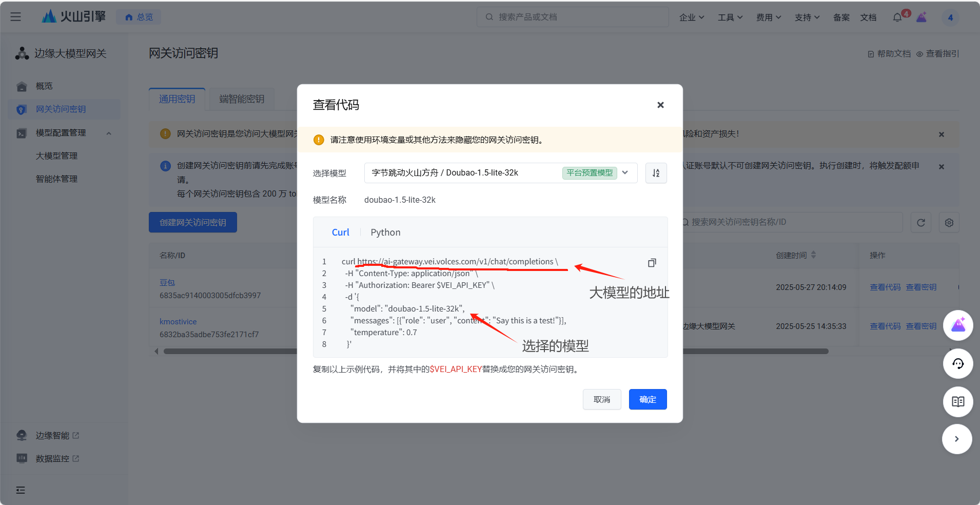
Task: Click 查看密钥 for the kmostivice row
Action: [x=921, y=326]
